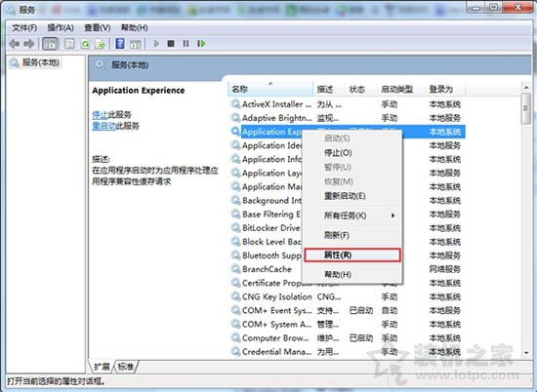Click 网络服务 logon cell for BranchCache
Screen dimensions: 537x392
pyautogui.click(x=445, y=269)
